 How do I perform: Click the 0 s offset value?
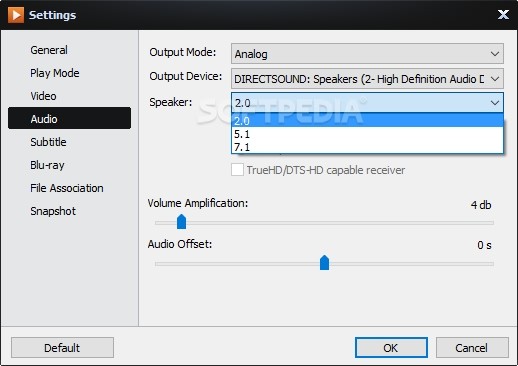(484, 245)
